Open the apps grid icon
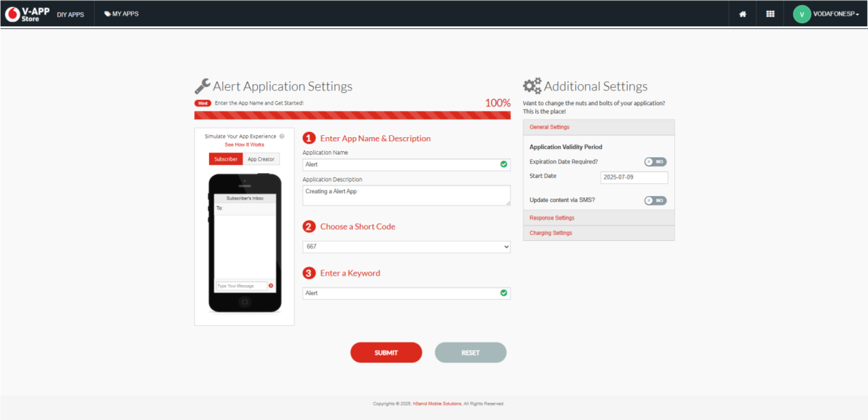Viewport: 868px width, 420px height. 770,14
